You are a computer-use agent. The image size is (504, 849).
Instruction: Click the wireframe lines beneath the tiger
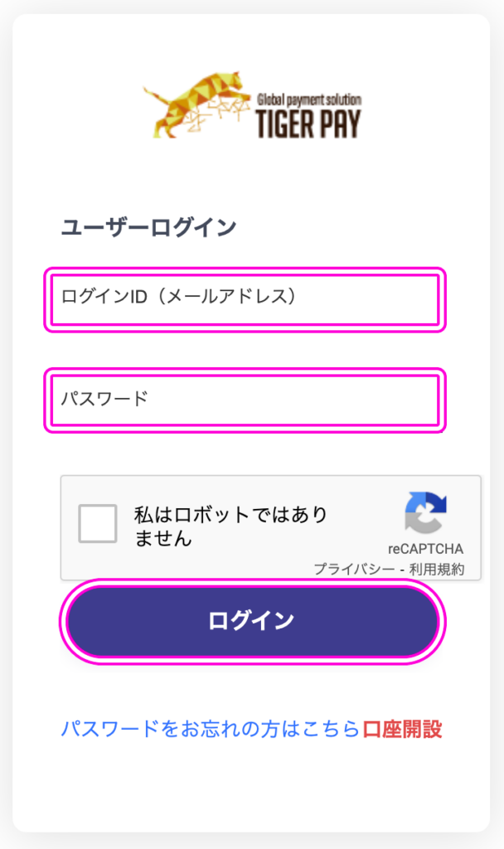pos(214,114)
